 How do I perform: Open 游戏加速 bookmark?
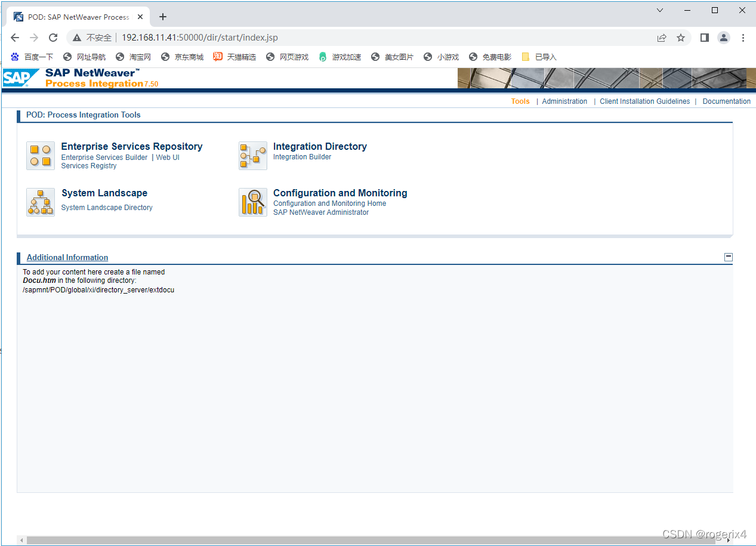(x=340, y=57)
